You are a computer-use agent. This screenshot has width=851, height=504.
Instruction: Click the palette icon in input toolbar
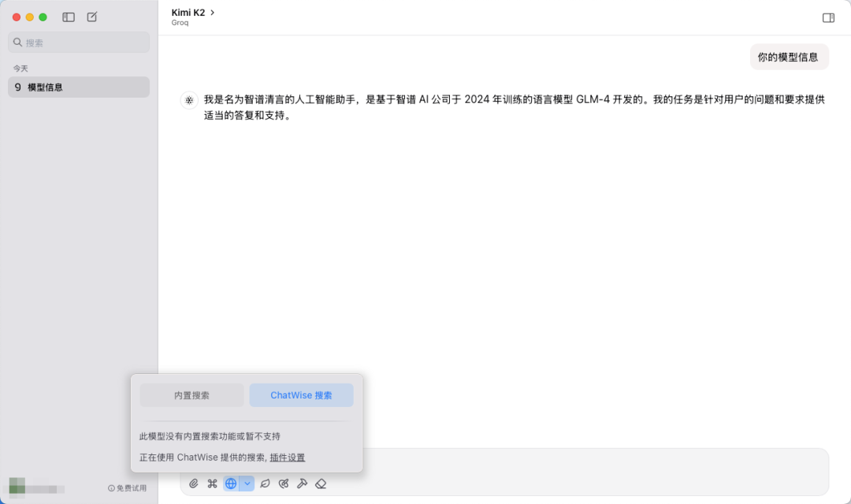[284, 484]
